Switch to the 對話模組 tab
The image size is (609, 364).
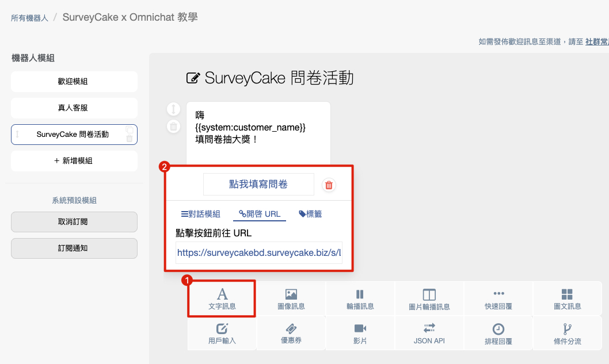pos(200,214)
